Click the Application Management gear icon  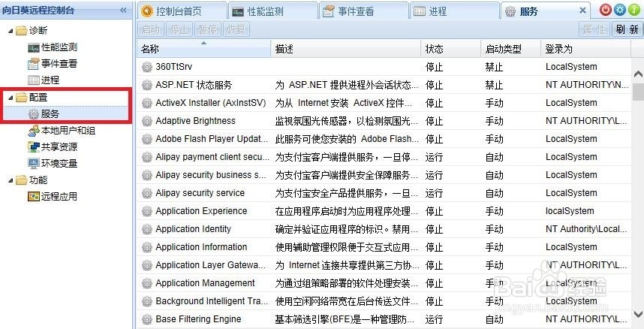pos(146,284)
